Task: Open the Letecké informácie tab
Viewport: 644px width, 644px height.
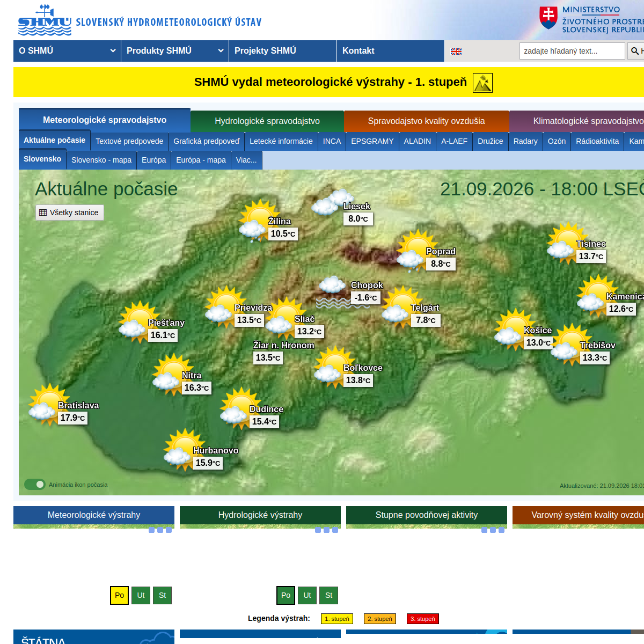Action: pyautogui.click(x=281, y=141)
